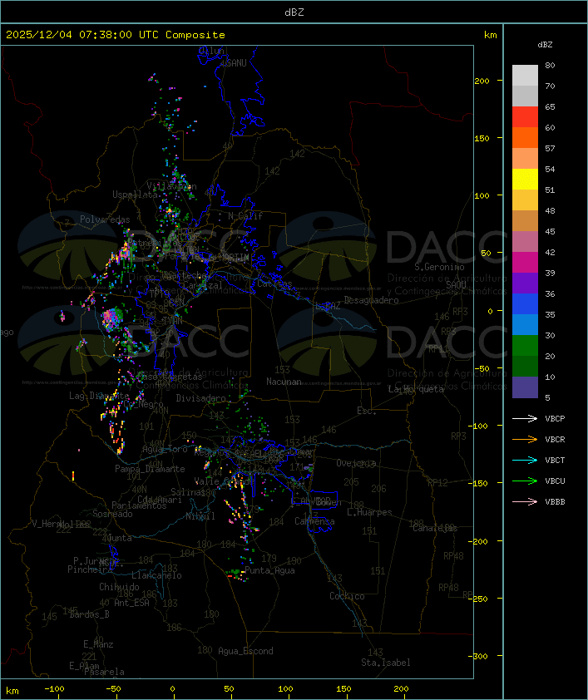588x700 pixels.
Task: Select the red 60–65 dBZ legend swatch
Action: 525,117
